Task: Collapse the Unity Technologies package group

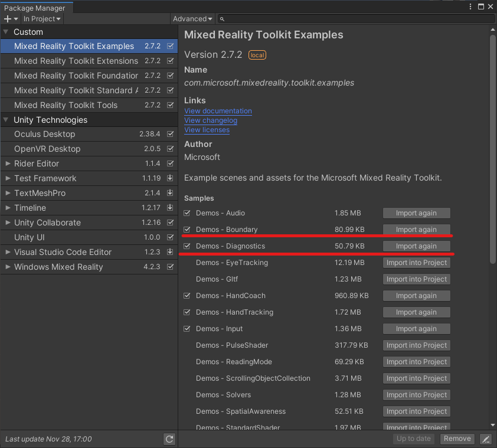Action: [5, 120]
